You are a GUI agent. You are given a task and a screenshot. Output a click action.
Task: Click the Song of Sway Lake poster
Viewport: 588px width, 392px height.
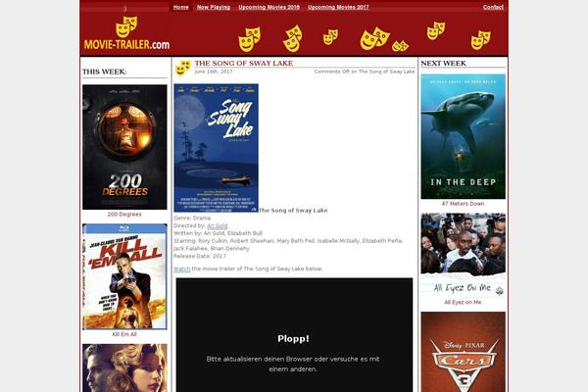[216, 148]
